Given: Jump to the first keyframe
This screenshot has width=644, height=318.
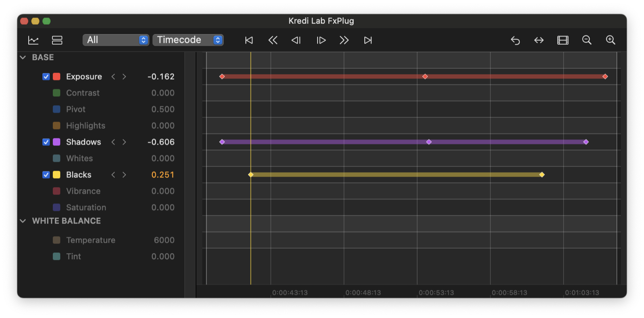Looking at the screenshot, I should (249, 40).
